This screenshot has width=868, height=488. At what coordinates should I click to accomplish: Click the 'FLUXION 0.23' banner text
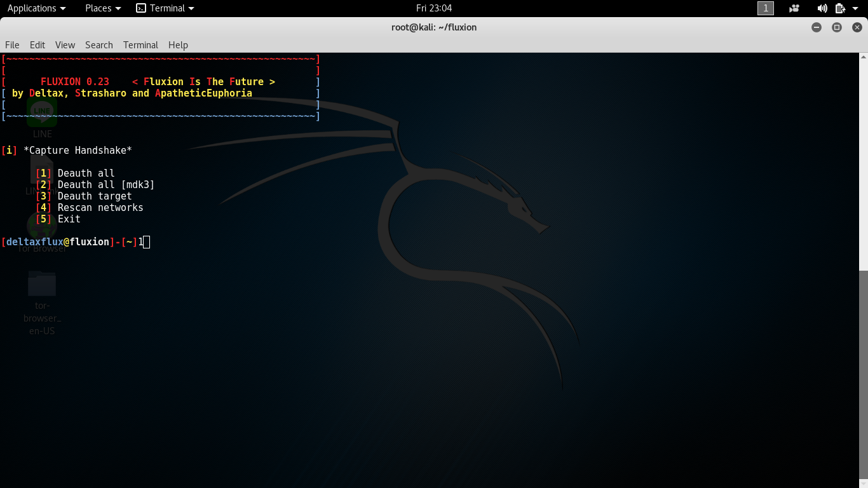coord(75,81)
